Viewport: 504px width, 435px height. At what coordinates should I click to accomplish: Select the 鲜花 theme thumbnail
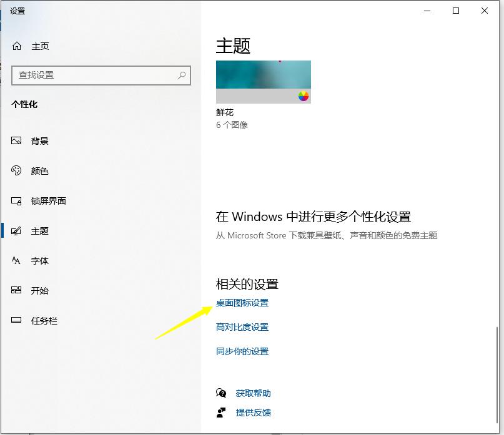click(x=263, y=78)
